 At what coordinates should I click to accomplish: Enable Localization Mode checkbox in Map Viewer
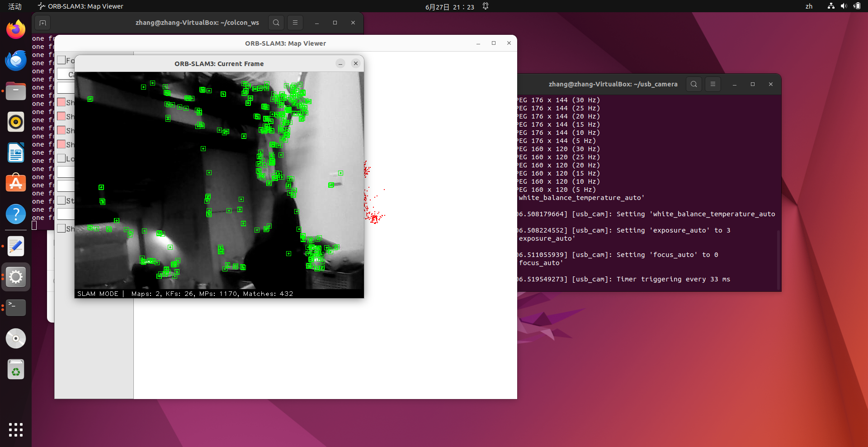click(x=61, y=158)
